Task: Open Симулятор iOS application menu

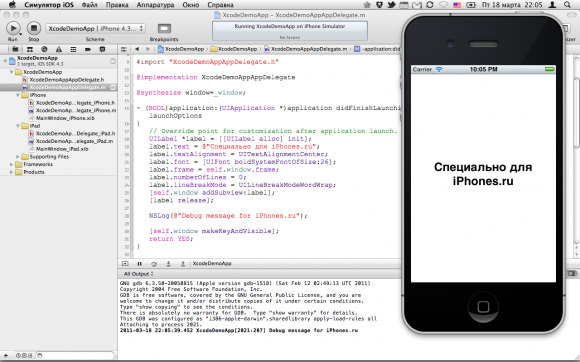Action: point(49,5)
